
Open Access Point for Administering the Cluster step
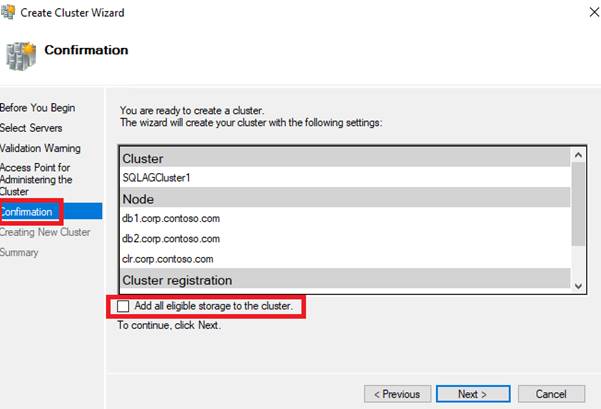point(36,179)
